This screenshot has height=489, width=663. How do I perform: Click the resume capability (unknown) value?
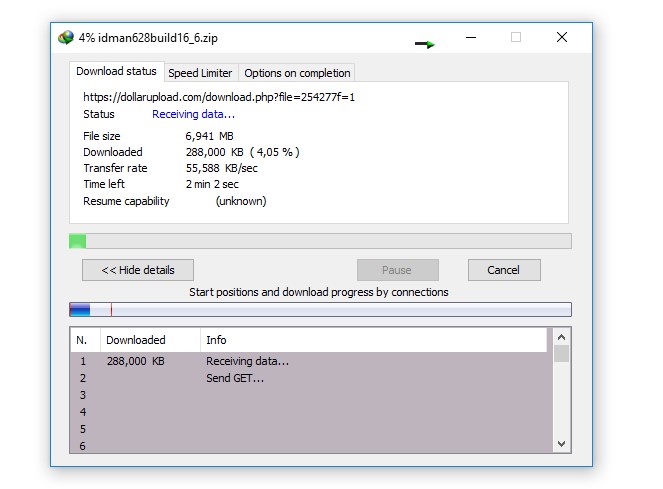tap(241, 201)
